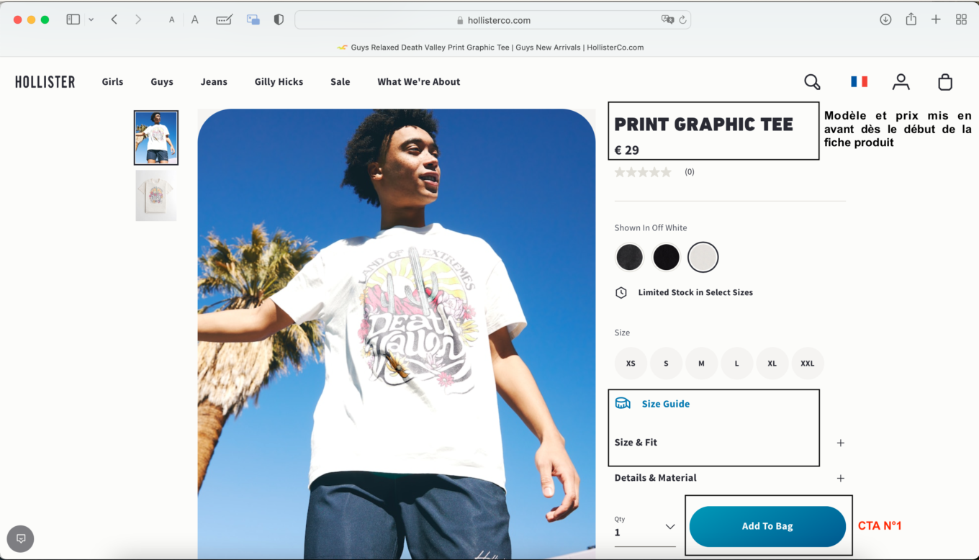The height and width of the screenshot is (560, 979).
Task: Select size M
Action: click(x=701, y=363)
